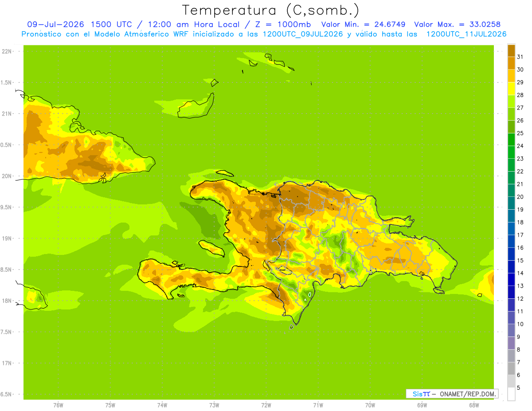Image resolution: width=532 pixels, height=411 pixels.
Task: Click the purple swatch between 8 and 9
Action: pos(511,343)
